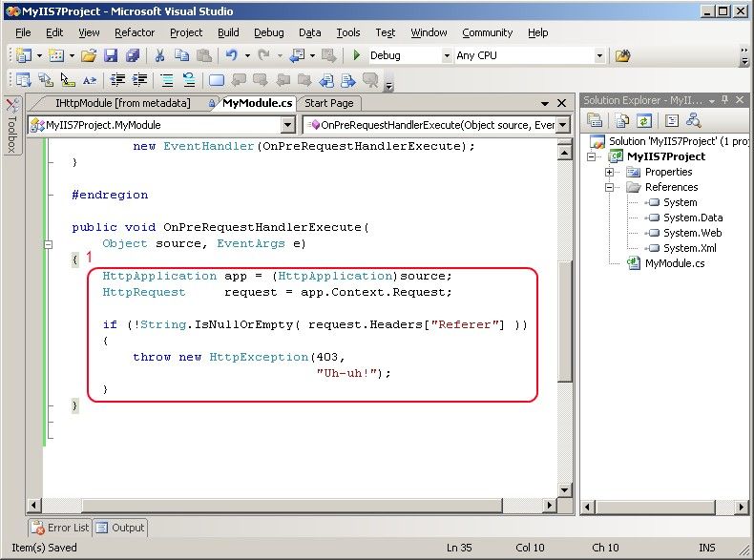Pin the Solution Explorer panel with the pushpin

(x=725, y=100)
